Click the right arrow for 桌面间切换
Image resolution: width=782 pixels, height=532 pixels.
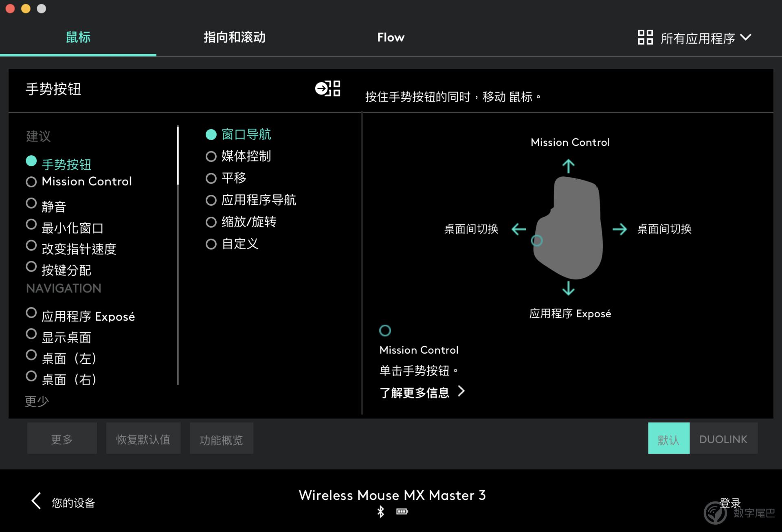pyautogui.click(x=619, y=229)
